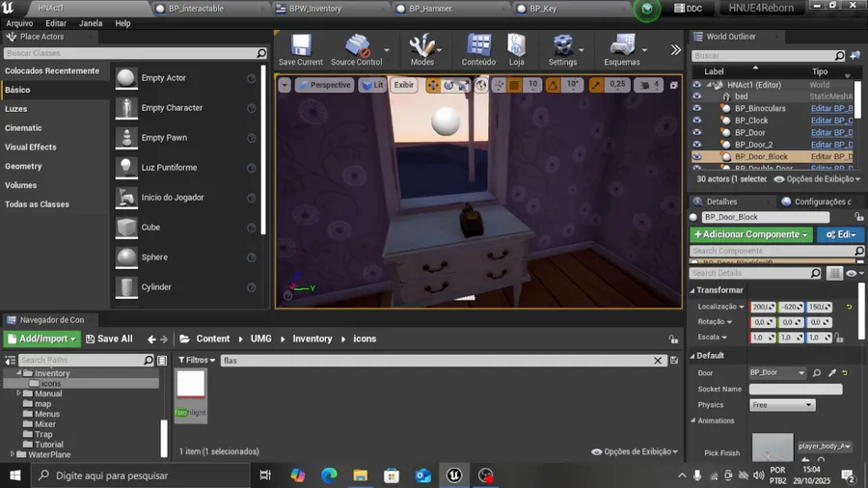Image resolution: width=868 pixels, height=488 pixels.
Task: Select the rotate gizmo tool in viewport
Action: click(x=448, y=85)
